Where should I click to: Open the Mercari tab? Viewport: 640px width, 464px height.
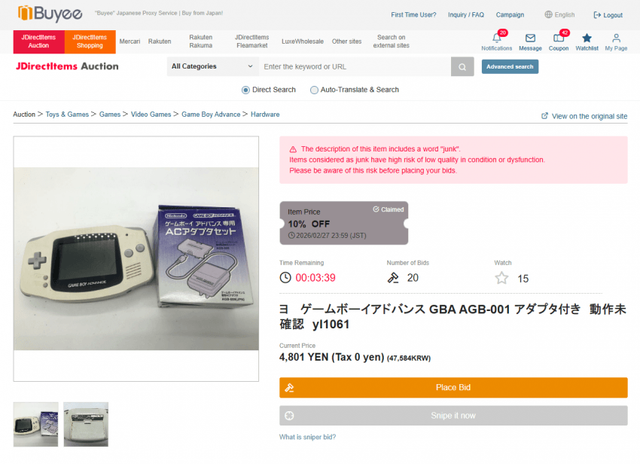click(130, 42)
